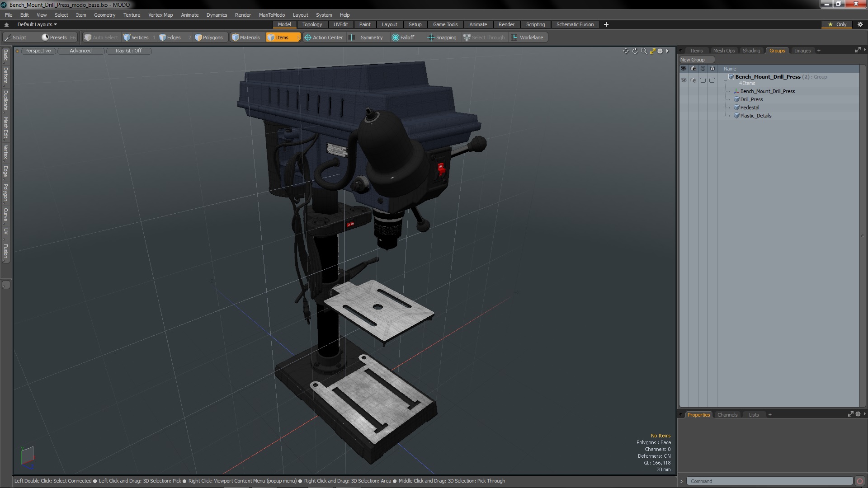Toggle visibility eye for Bench_Mount_Drill_Press group

684,80
